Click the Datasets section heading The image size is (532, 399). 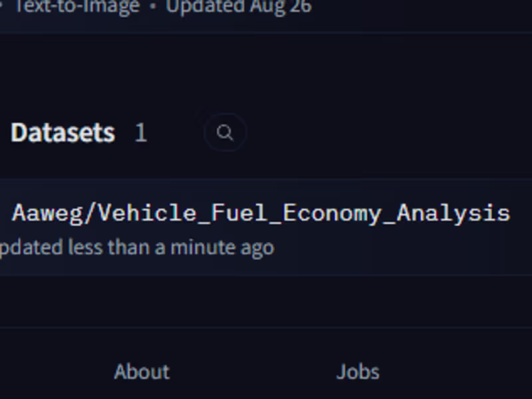[x=63, y=133]
